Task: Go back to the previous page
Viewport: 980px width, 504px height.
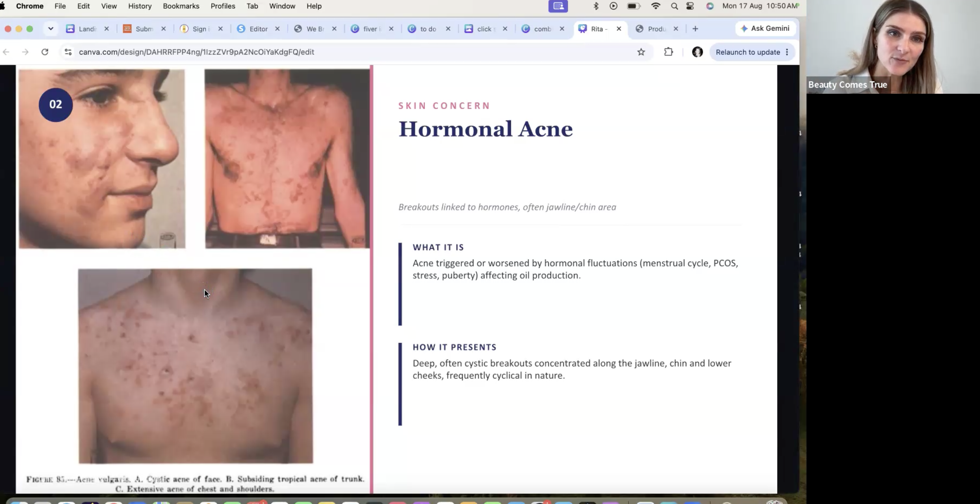Action: pyautogui.click(x=6, y=52)
